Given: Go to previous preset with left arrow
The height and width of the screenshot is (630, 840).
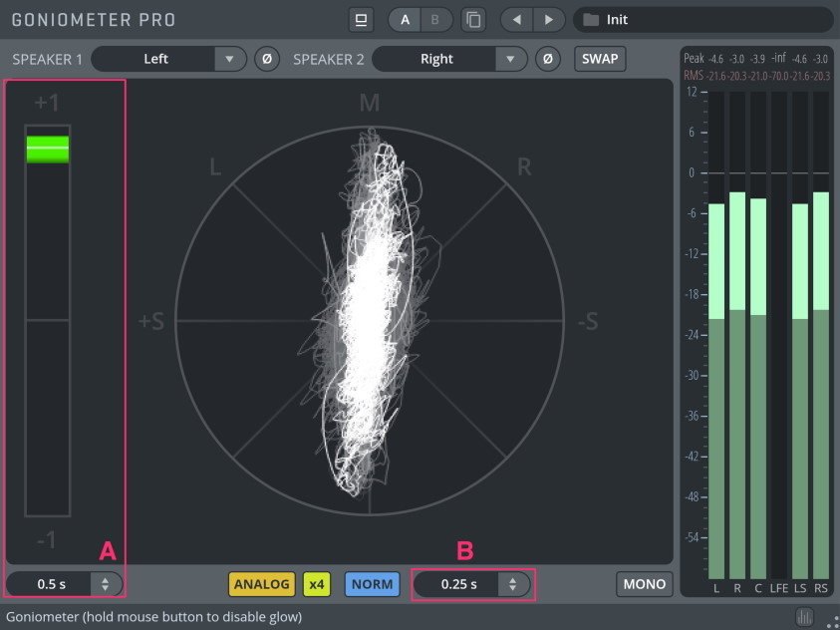Looking at the screenshot, I should (x=517, y=20).
